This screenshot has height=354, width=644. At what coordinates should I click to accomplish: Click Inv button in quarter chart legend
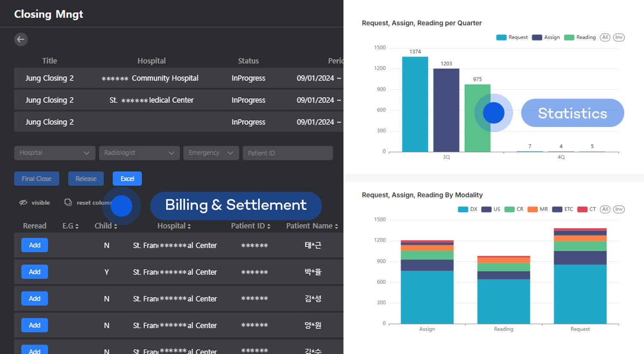(619, 37)
